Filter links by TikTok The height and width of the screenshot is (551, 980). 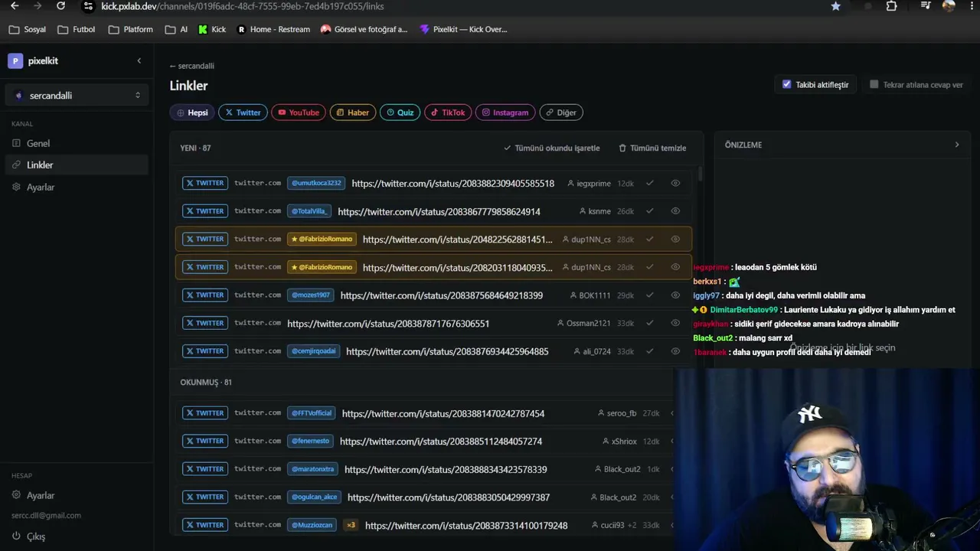coord(448,112)
